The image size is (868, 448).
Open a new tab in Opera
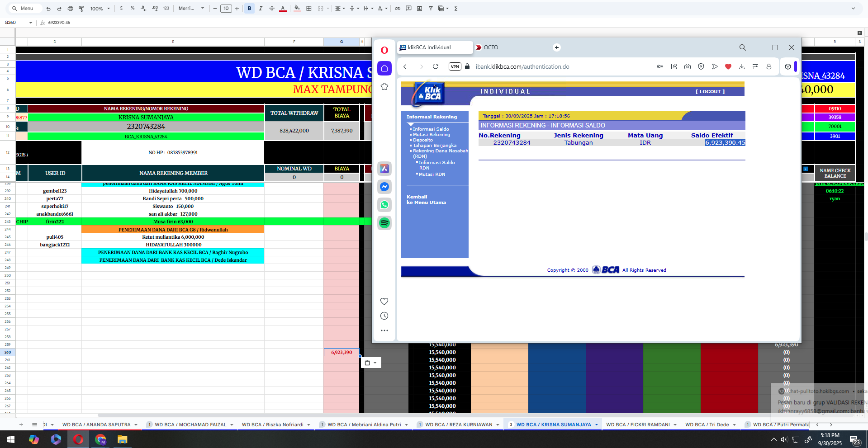[x=557, y=47]
